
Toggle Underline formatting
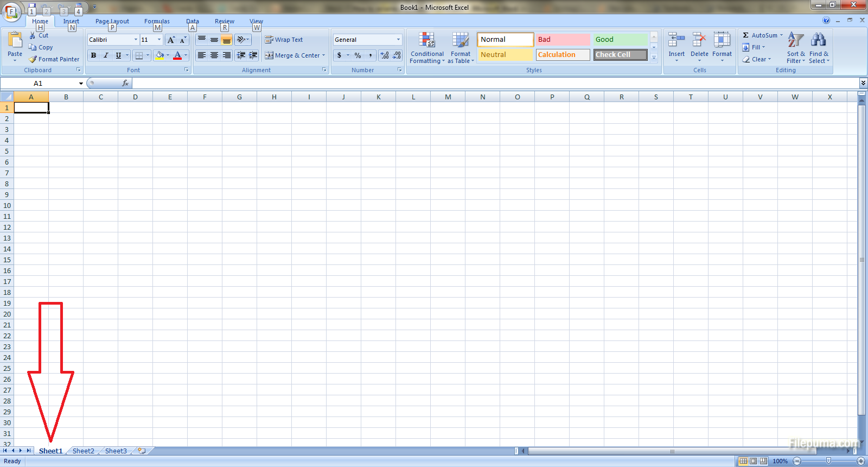pyautogui.click(x=118, y=55)
